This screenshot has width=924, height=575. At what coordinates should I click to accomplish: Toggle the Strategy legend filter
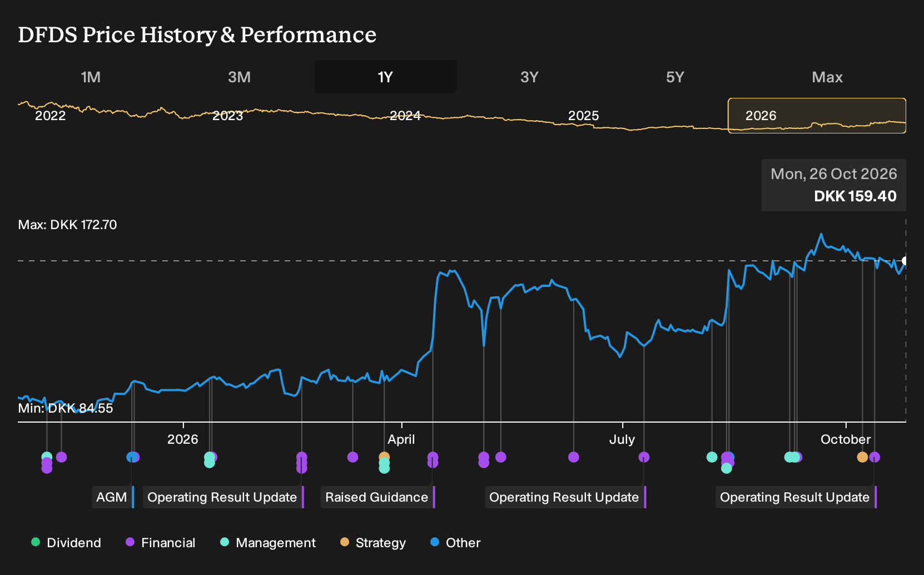372,543
